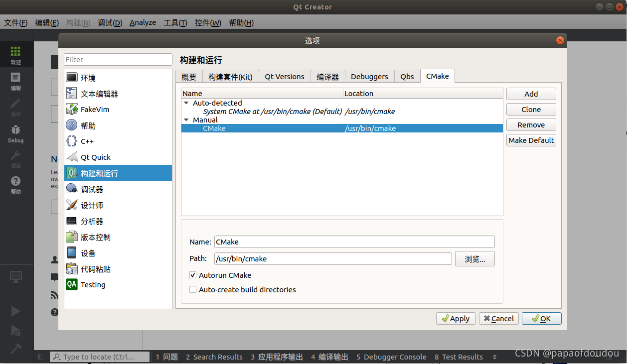The height and width of the screenshot is (364, 627).
Task: Click the Remove button
Action: click(x=531, y=125)
